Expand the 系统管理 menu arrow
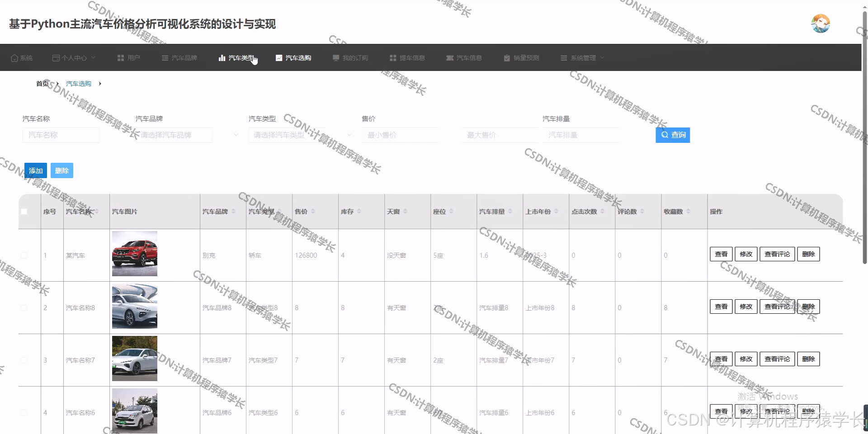Image resolution: width=868 pixels, height=434 pixels. (602, 57)
